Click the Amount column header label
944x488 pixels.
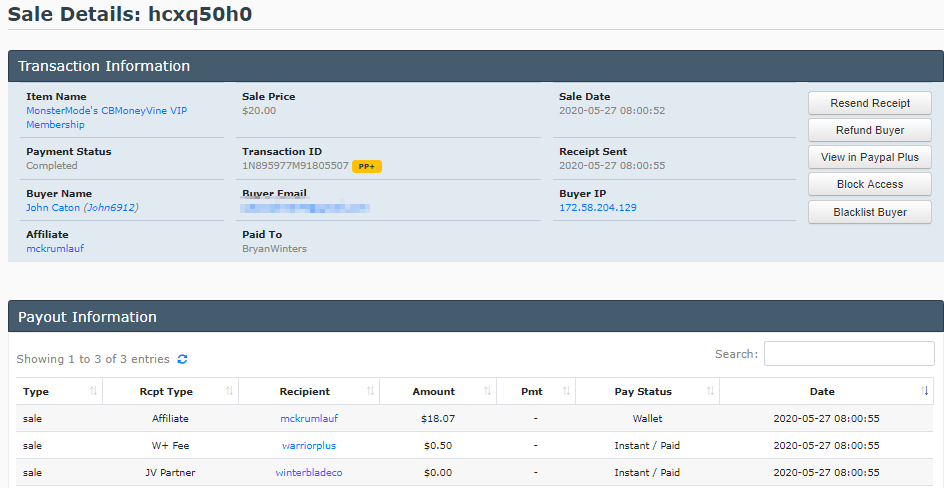click(433, 392)
